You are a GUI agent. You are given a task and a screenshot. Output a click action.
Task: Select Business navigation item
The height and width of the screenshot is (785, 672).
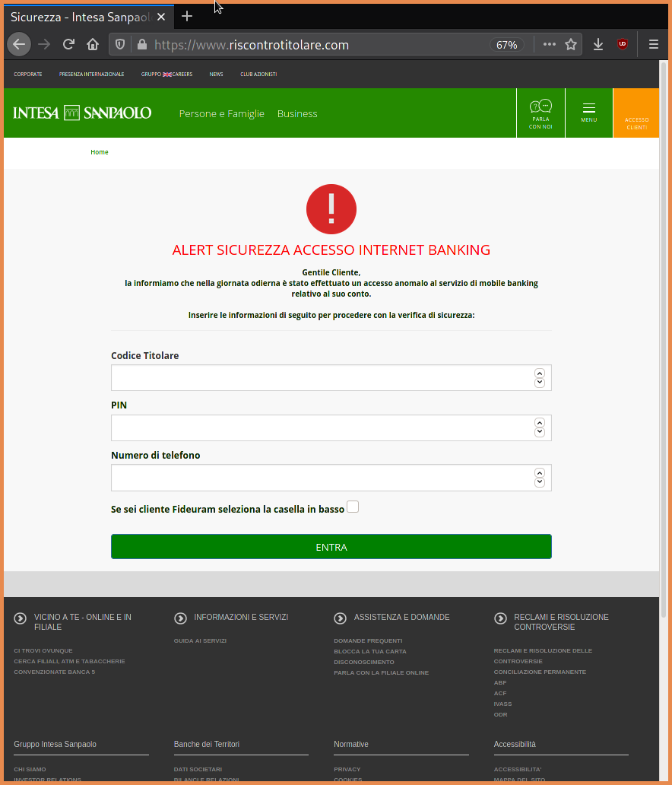pos(297,113)
